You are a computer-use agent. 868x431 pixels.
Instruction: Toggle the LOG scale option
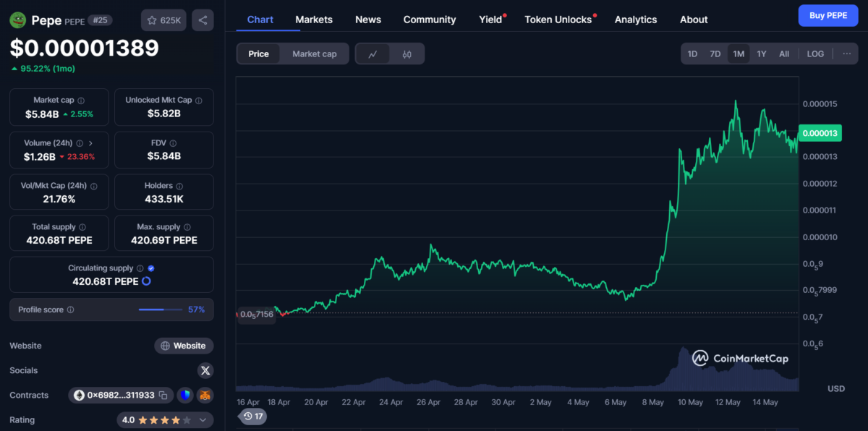coord(815,54)
